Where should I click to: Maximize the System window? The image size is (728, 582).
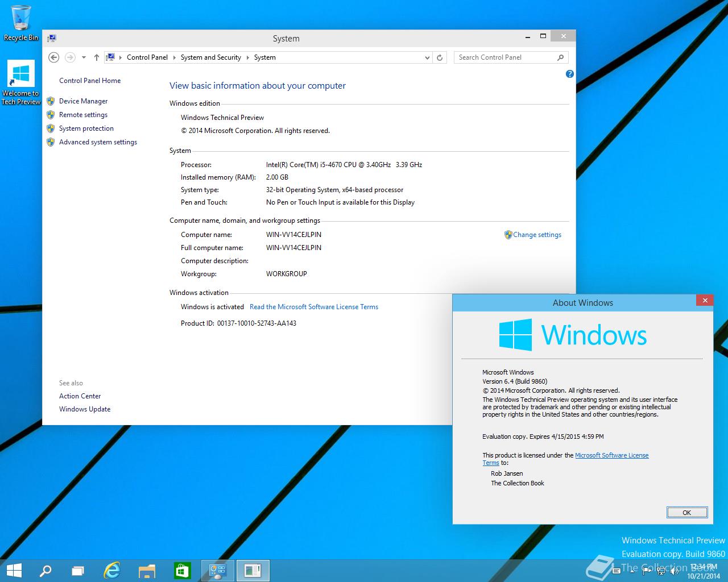click(543, 36)
